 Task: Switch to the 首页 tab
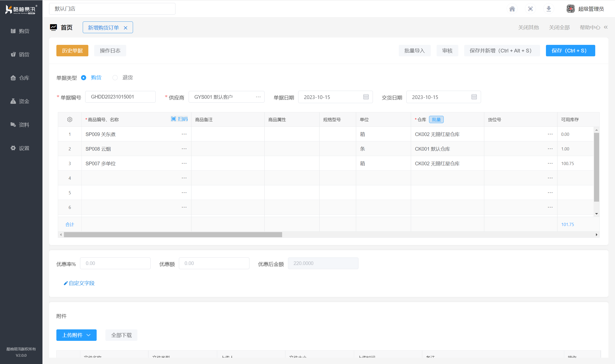66,28
